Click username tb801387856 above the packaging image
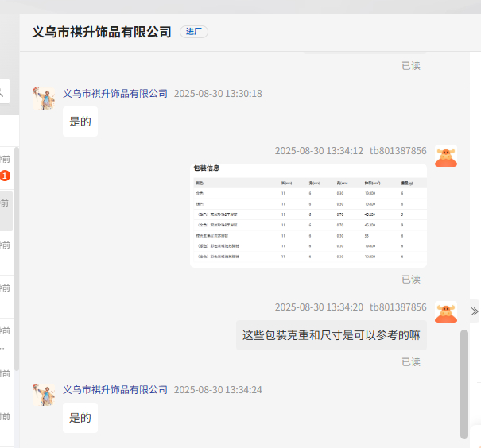 [398, 151]
